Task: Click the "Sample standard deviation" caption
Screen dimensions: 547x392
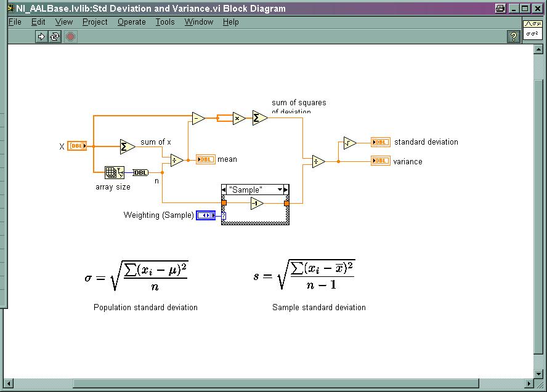Action: [x=319, y=307]
